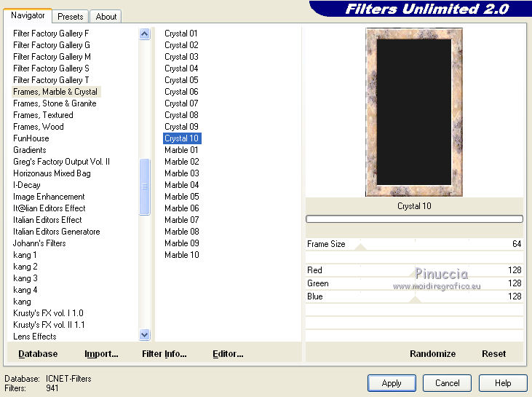Choose the Marble 08 filter
Image resolution: width=532 pixels, height=397 pixels.
pos(181,232)
